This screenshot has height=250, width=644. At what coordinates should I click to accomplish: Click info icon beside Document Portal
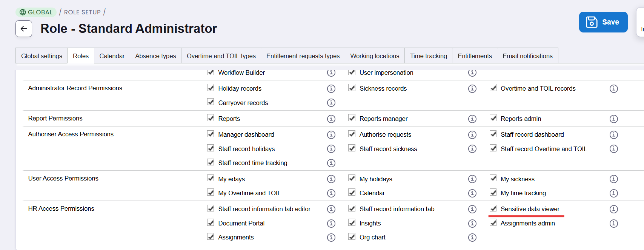tap(331, 224)
